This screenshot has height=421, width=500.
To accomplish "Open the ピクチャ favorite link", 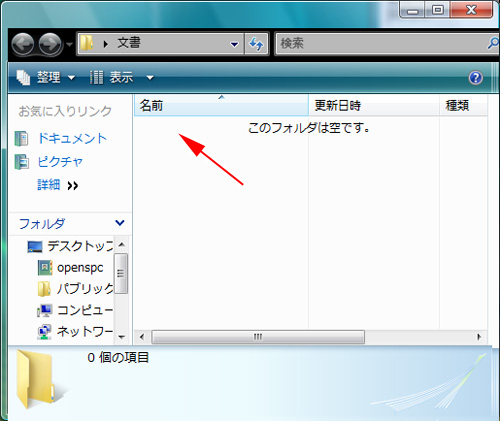I will [x=60, y=162].
